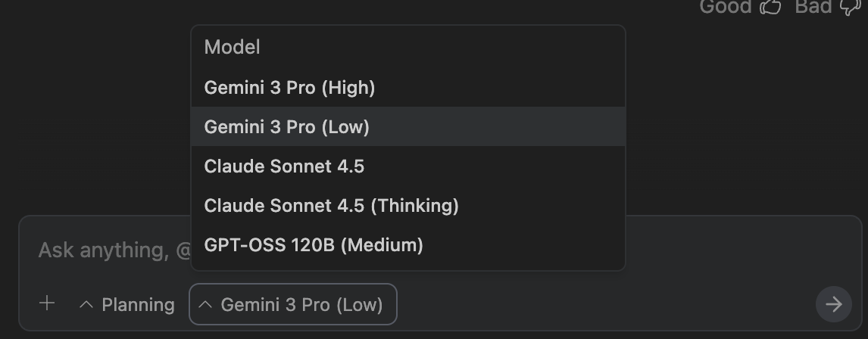Select GPT-OSS 120B (Medium) model
Viewport: 868px width, 339px height.
point(313,245)
